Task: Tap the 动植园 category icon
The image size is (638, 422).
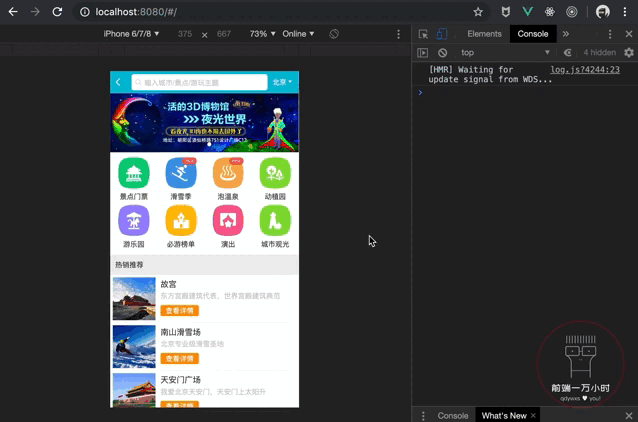Action: [x=275, y=173]
